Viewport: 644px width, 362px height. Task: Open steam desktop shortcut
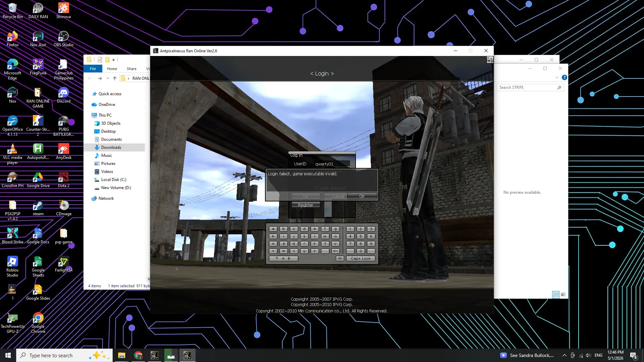click(x=38, y=207)
